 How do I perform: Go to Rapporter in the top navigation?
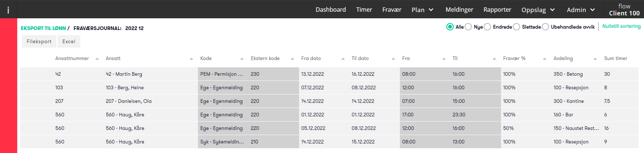pos(497,10)
